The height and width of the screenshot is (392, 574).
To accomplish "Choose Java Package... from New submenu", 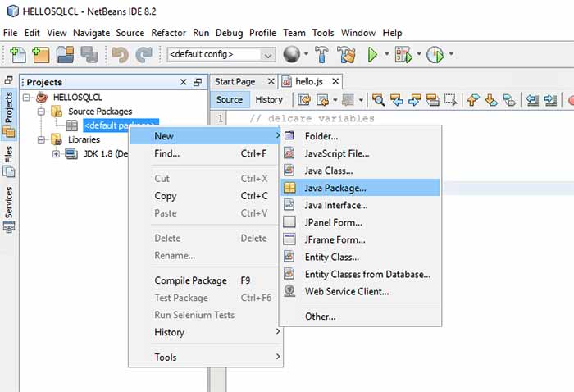I will point(360,188).
